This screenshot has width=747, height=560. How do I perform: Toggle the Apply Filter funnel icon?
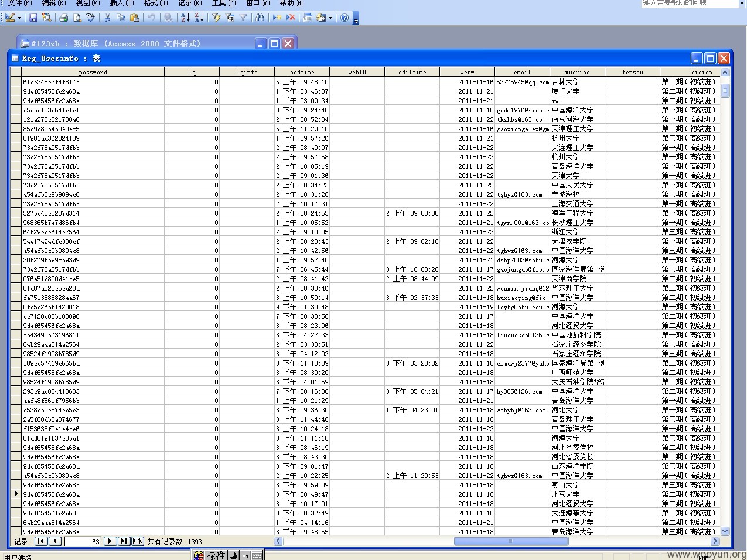click(x=243, y=18)
